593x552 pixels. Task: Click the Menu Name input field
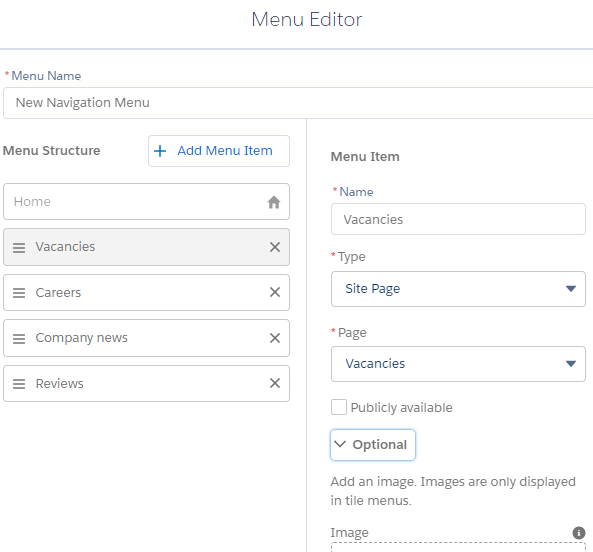coord(298,103)
